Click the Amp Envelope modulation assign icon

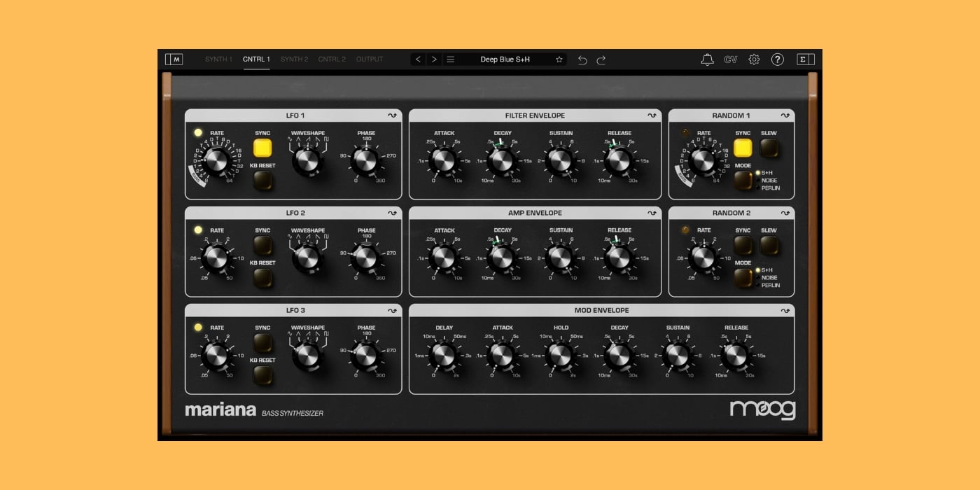[x=652, y=213]
